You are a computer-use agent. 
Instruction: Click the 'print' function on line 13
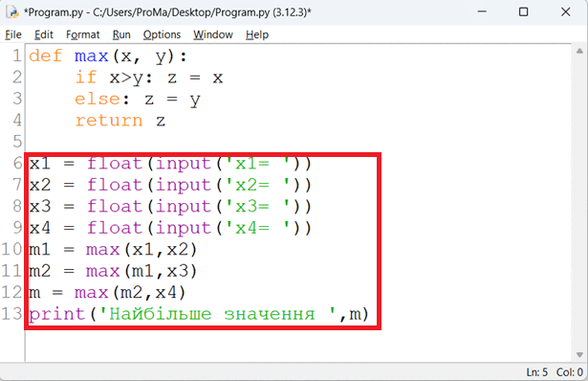pyautogui.click(x=57, y=315)
